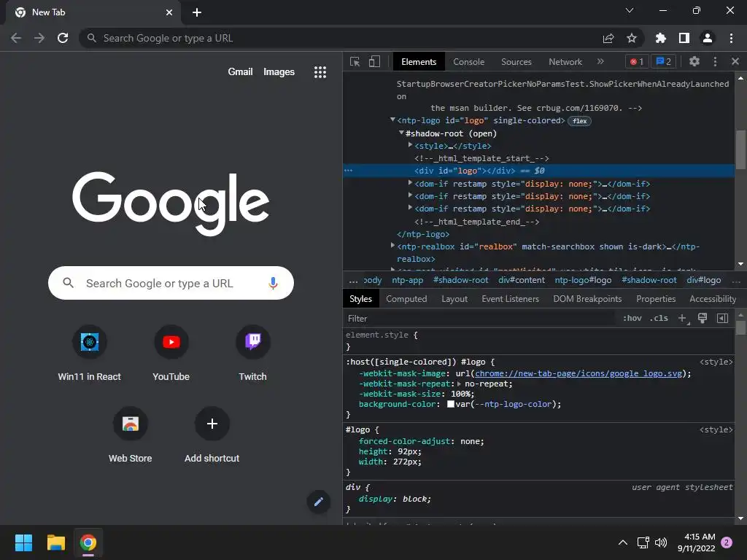Image resolution: width=747 pixels, height=560 pixels.
Task: Share this page icon in address bar
Action: [608, 38]
